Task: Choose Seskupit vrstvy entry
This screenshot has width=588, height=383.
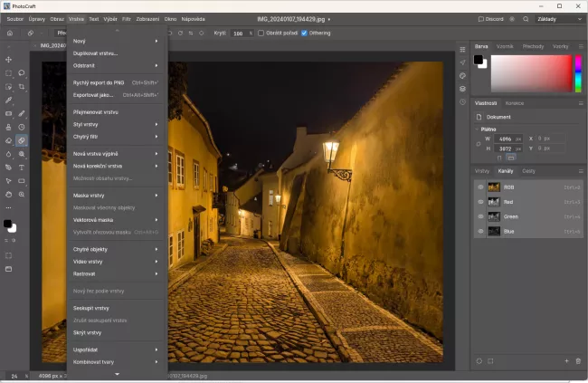Action: tap(116, 308)
